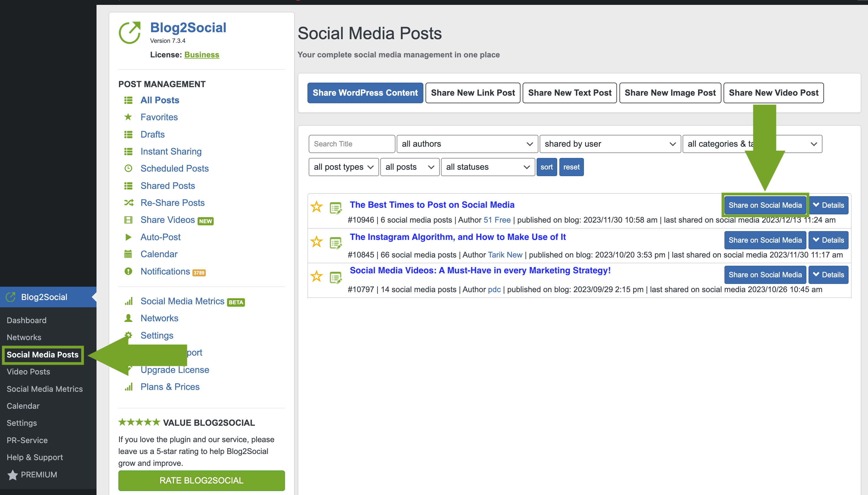This screenshot has width=868, height=495.
Task: Click the Blog2Social icon in WordPress admin menu
Action: click(x=11, y=297)
